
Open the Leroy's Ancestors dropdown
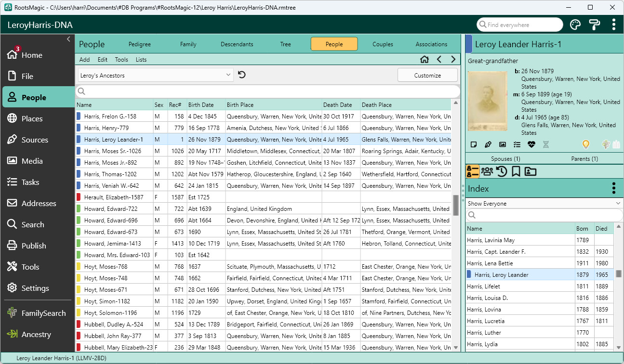pyautogui.click(x=156, y=75)
